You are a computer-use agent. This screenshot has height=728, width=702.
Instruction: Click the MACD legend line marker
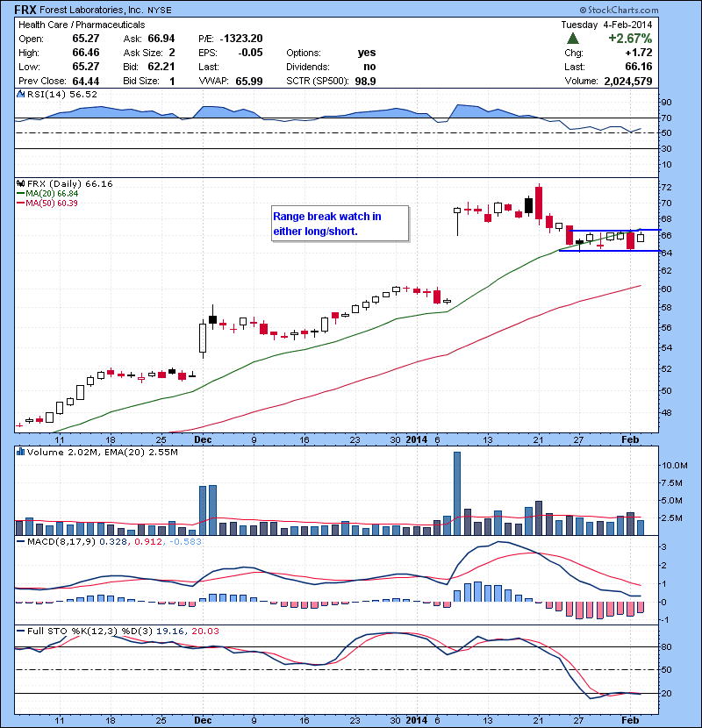[20, 541]
